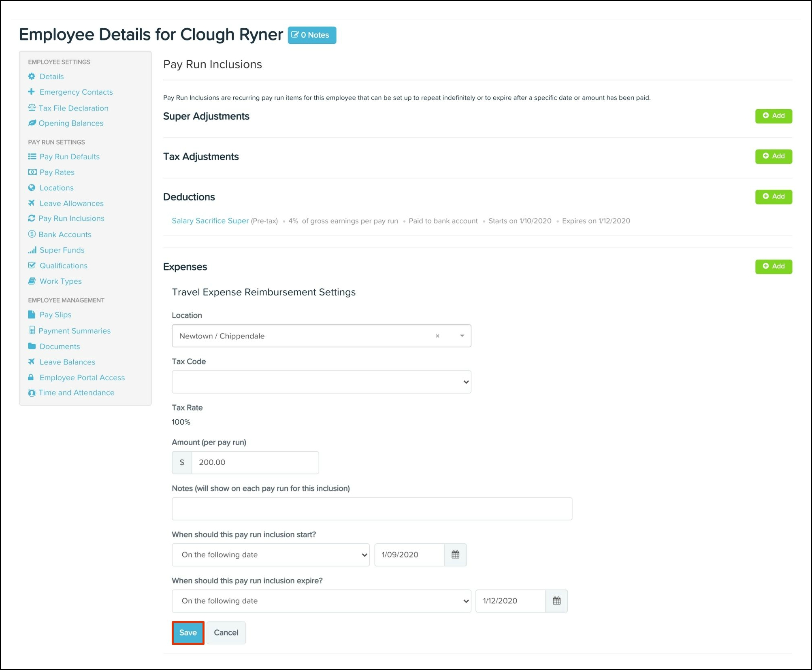Image resolution: width=812 pixels, height=670 pixels.
Task: Open the start date calendar picker icon
Action: [455, 555]
